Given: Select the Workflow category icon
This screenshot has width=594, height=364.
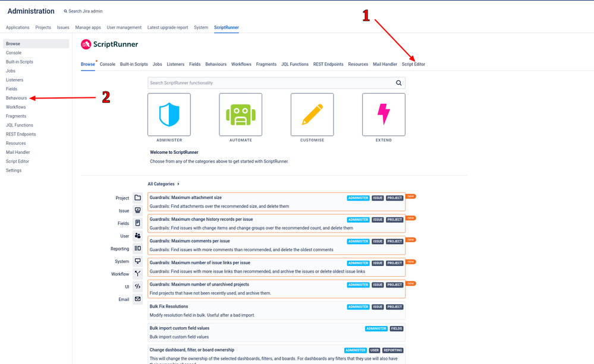Looking at the screenshot, I should pos(137,274).
